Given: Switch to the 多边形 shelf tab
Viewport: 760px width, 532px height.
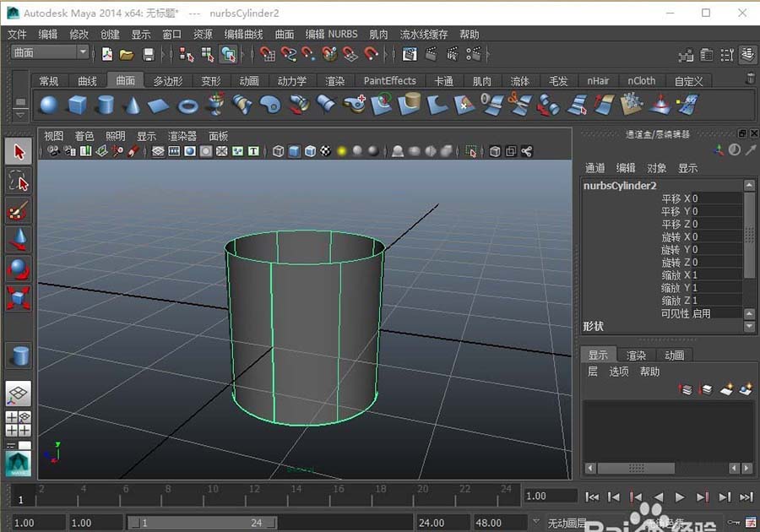Looking at the screenshot, I should [167, 81].
